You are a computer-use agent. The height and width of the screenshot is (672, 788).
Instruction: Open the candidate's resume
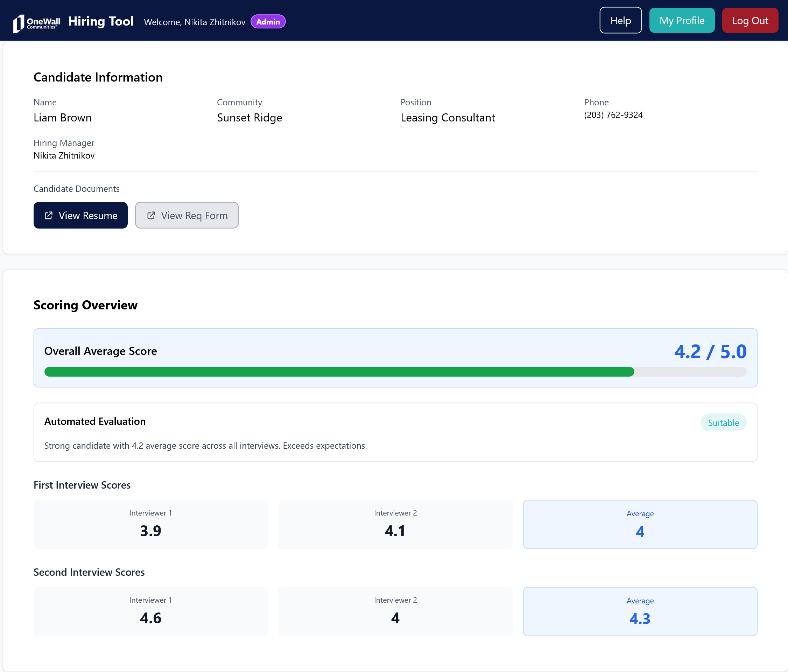pyautogui.click(x=80, y=215)
